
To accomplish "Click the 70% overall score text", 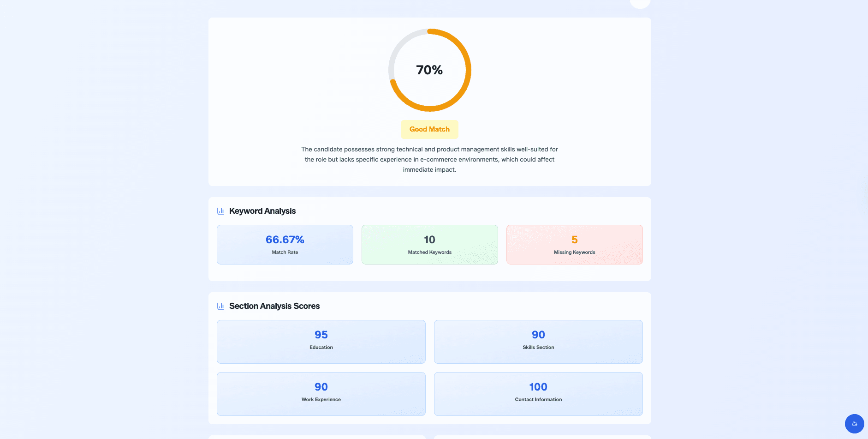I will (x=429, y=70).
